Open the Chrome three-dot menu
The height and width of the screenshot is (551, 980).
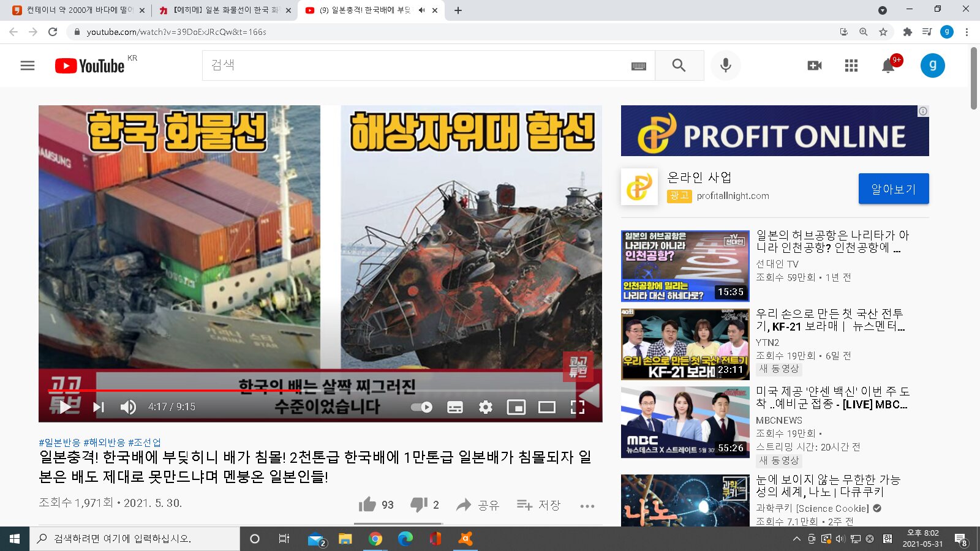967,32
